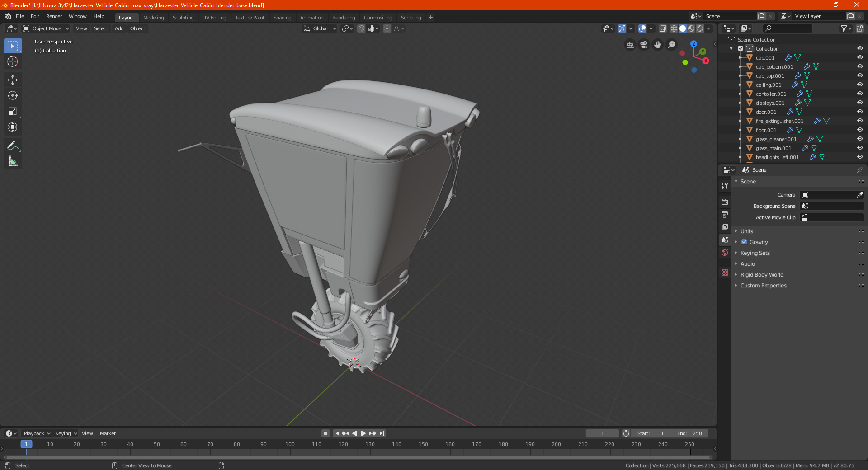Screen dimensions: 868x470
Task: Pick camera with the eyedropper icon
Action: click(859, 195)
